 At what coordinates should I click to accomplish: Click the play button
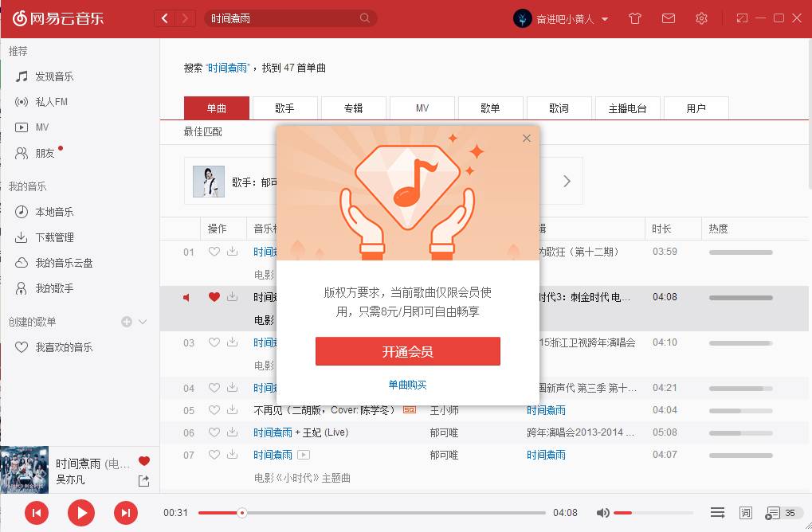point(81,513)
